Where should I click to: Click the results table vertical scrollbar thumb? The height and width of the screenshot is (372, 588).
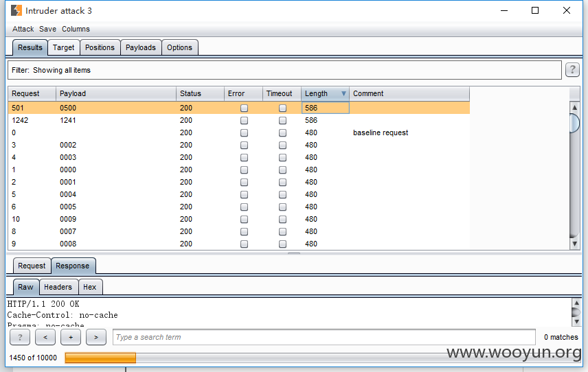point(574,122)
